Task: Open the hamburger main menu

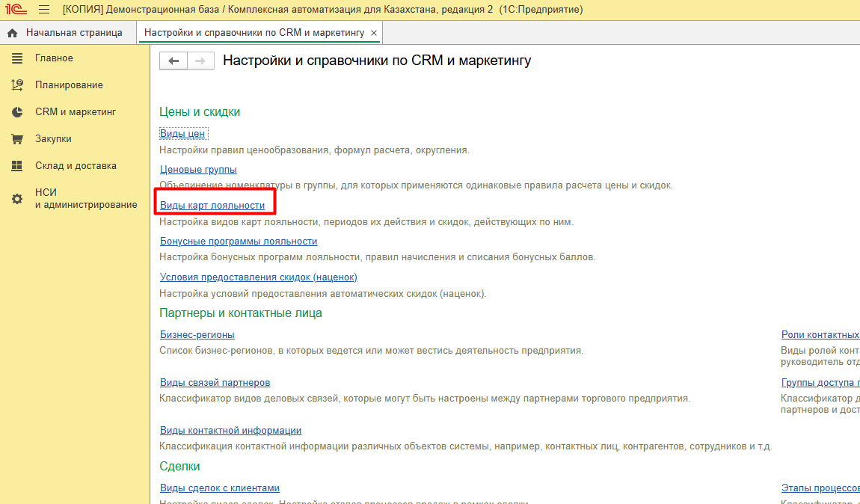Action: click(x=44, y=10)
